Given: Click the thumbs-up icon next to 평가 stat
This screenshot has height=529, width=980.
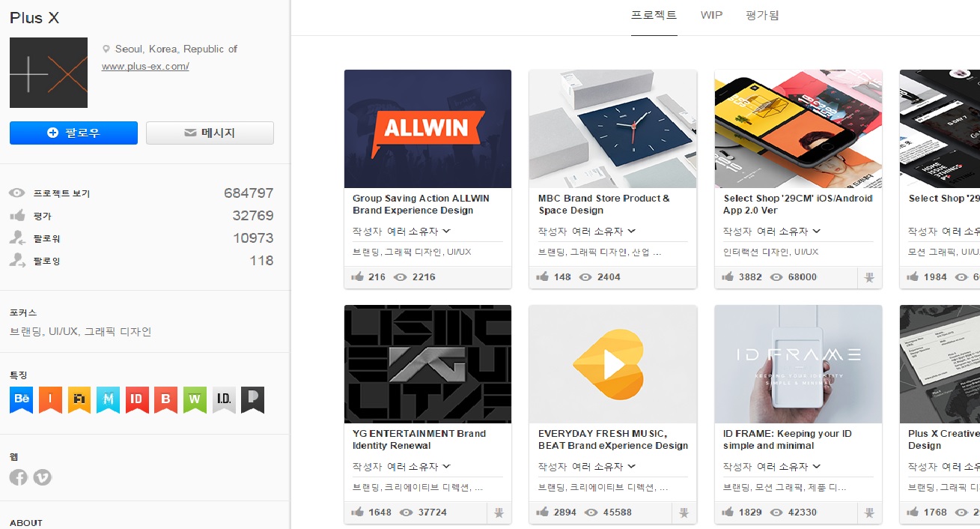Looking at the screenshot, I should click(17, 216).
